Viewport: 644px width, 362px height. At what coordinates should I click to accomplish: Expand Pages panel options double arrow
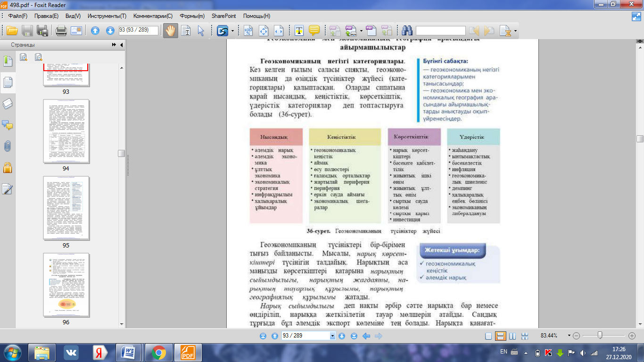[114, 45]
